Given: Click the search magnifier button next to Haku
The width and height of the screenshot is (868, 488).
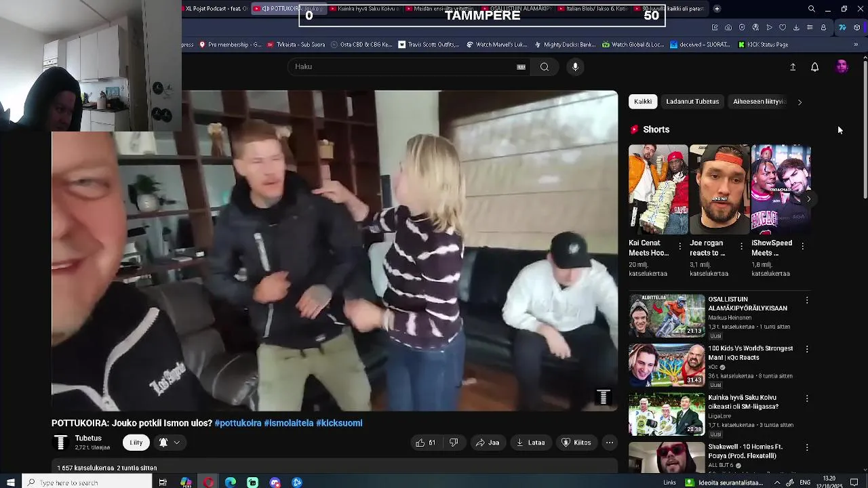Looking at the screenshot, I should tap(545, 66).
